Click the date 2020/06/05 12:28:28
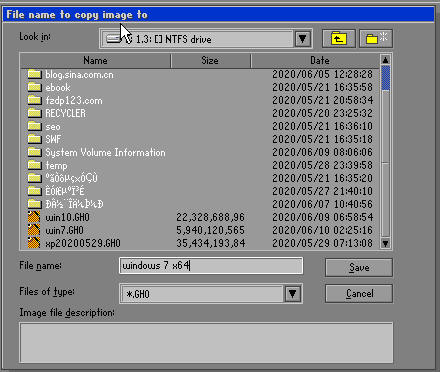 tap(322, 74)
